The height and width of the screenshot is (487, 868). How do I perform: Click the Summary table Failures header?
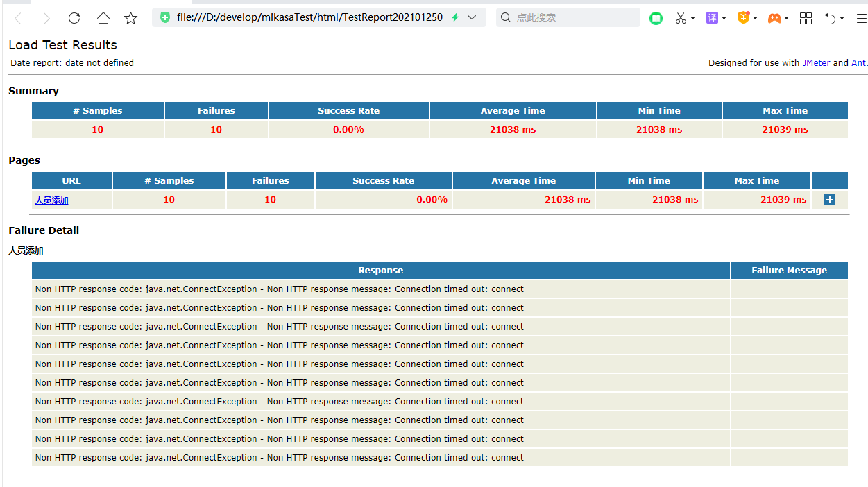216,110
